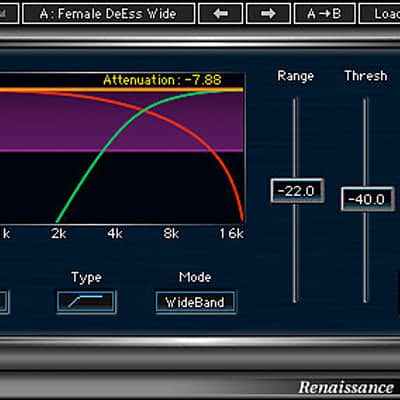Go to next preset with right arrow

[268, 14]
